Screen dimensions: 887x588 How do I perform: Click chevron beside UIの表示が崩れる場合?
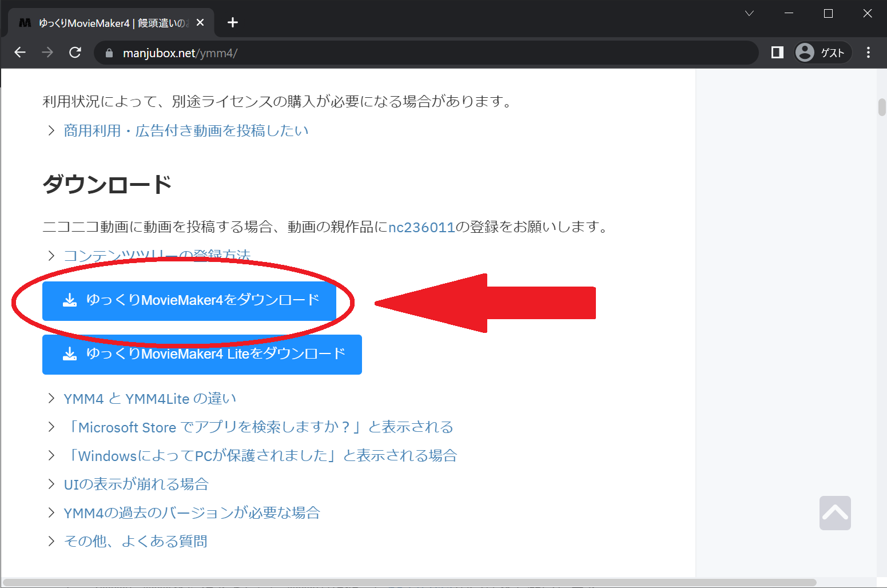coord(51,484)
